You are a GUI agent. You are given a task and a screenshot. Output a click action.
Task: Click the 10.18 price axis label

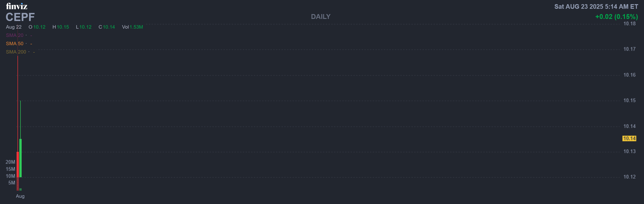[x=629, y=24]
